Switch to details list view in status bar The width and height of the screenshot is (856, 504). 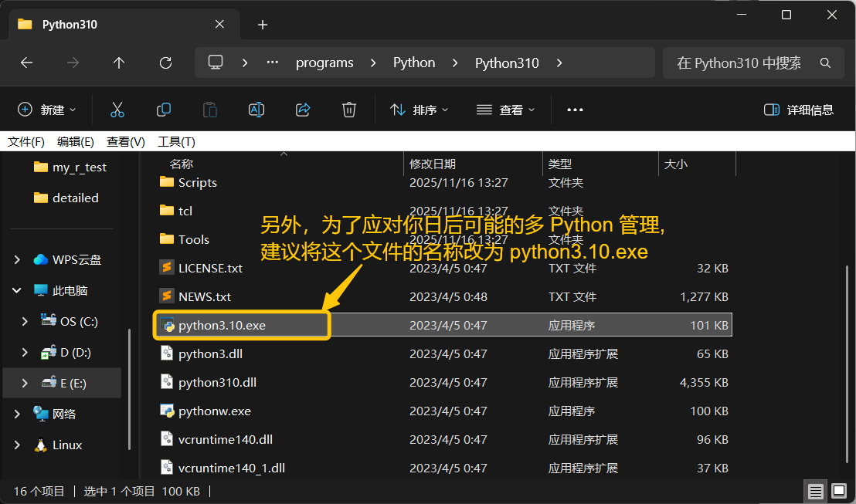815,491
